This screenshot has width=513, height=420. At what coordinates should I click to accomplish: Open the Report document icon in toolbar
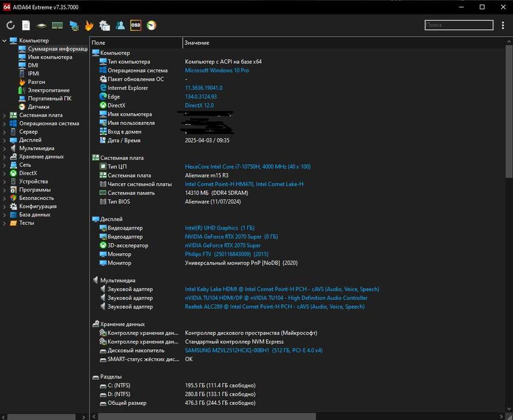26,25
